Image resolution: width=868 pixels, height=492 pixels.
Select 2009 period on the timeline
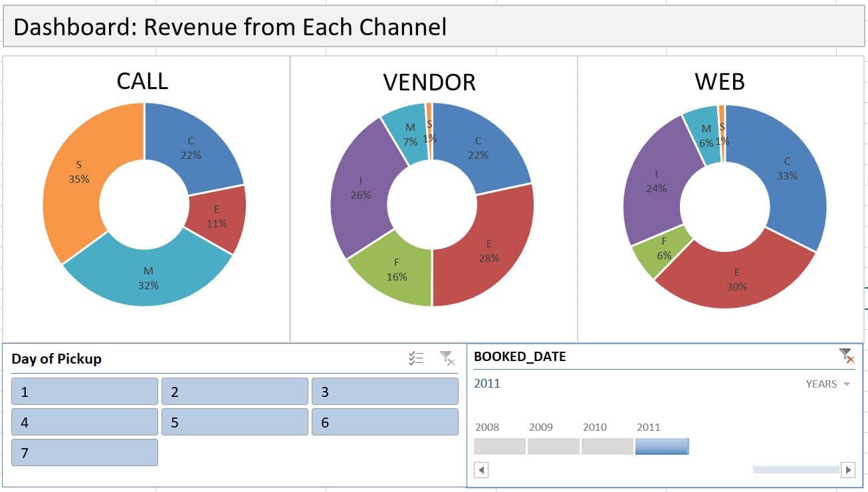(554, 446)
